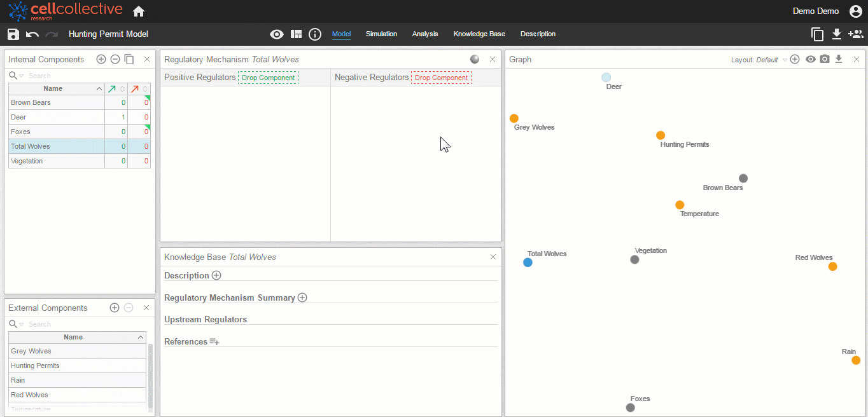This screenshot has width=868, height=417.
Task: Expand the Description section with plus
Action: pos(216,275)
